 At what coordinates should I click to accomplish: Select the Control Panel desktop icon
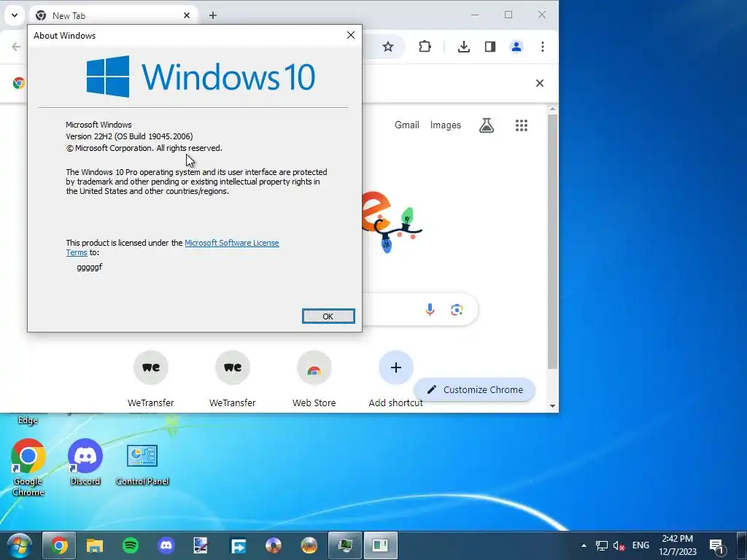pyautogui.click(x=142, y=464)
